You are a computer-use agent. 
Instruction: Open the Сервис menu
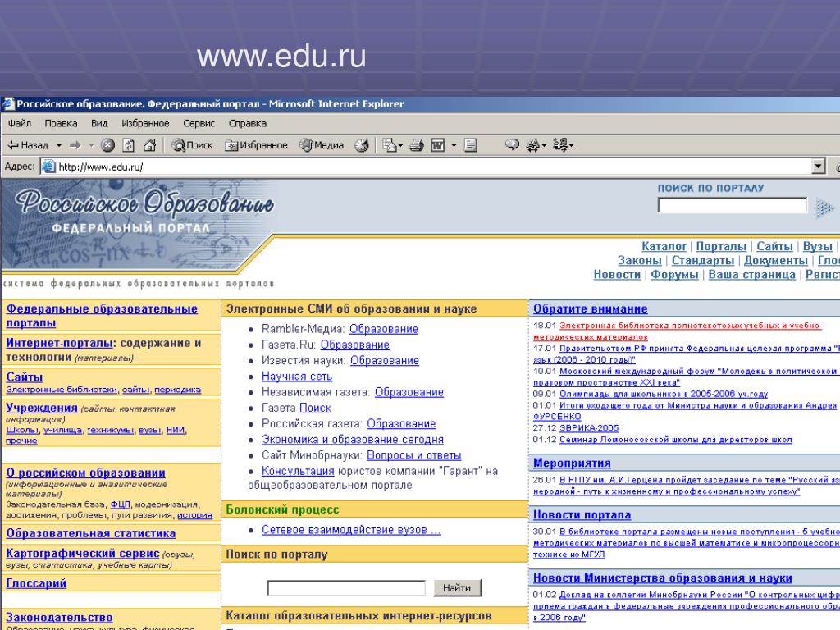(x=199, y=123)
